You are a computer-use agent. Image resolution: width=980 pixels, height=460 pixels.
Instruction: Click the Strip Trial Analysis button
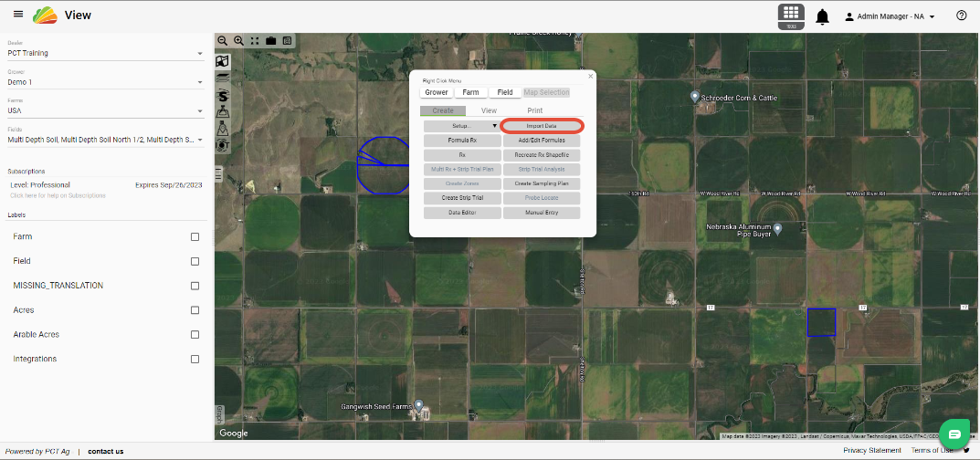coord(542,169)
